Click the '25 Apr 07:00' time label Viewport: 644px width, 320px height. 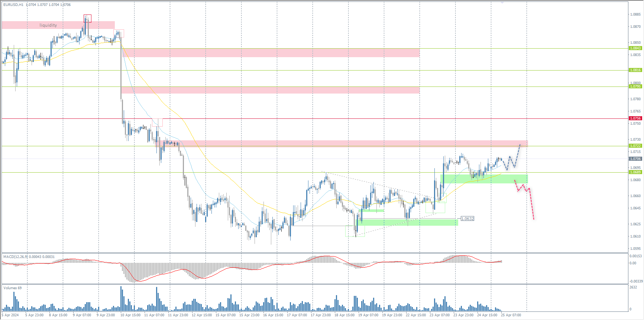click(x=511, y=315)
